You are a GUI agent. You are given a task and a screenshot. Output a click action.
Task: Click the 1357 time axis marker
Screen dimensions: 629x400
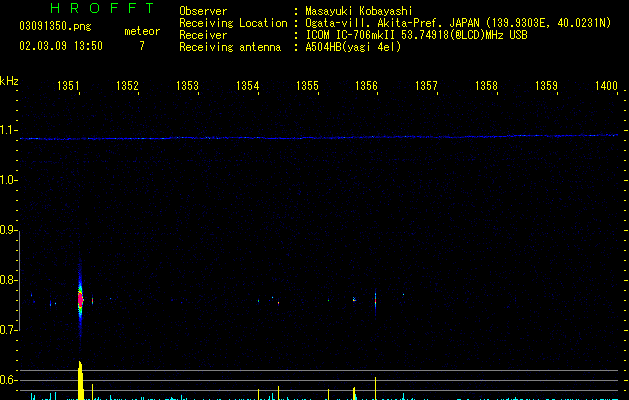426,85
